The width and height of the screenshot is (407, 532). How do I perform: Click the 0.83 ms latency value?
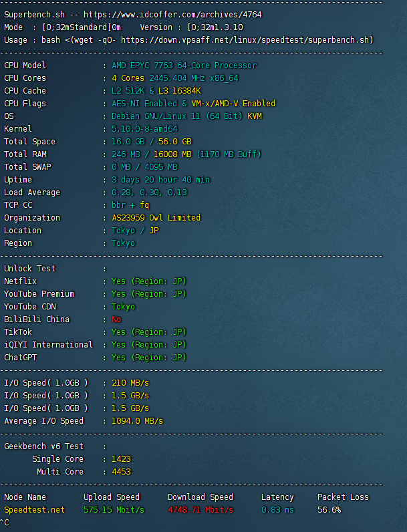[x=277, y=510]
